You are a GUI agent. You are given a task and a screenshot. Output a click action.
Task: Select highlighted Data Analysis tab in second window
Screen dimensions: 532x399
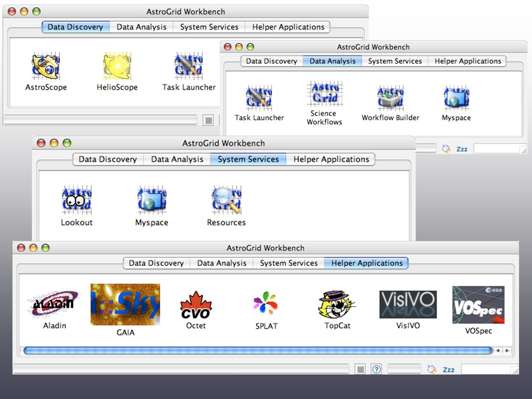[332, 61]
